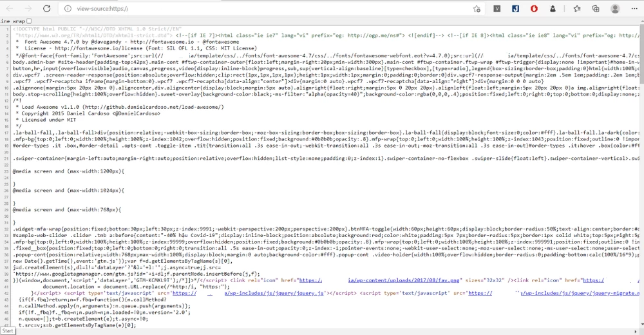Add this page to favorites star
644x335 pixels.
coord(477,8)
